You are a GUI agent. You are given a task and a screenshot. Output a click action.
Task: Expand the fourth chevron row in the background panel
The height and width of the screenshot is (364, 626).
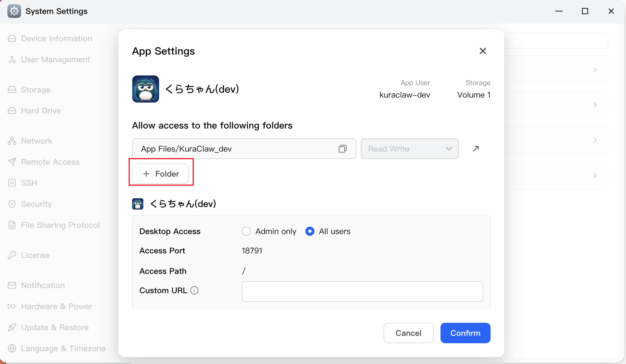point(595,175)
